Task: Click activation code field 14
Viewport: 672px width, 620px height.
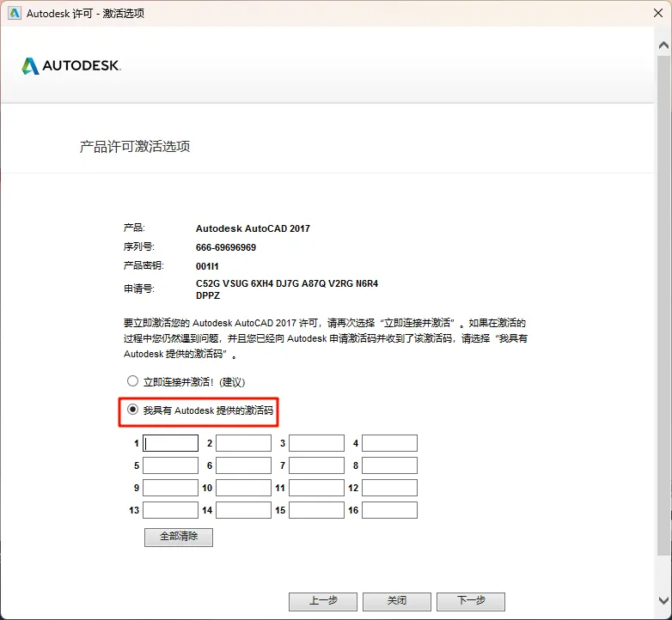Action: (243, 510)
